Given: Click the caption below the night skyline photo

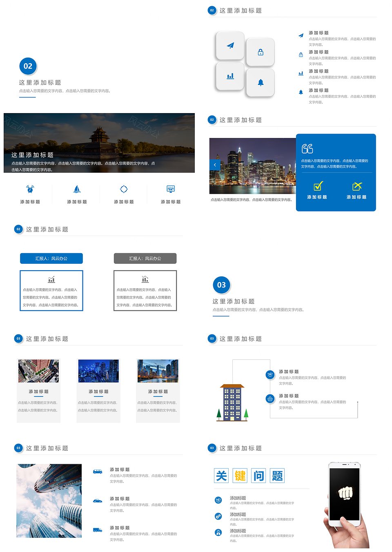Looking at the screenshot, I should [x=252, y=200].
